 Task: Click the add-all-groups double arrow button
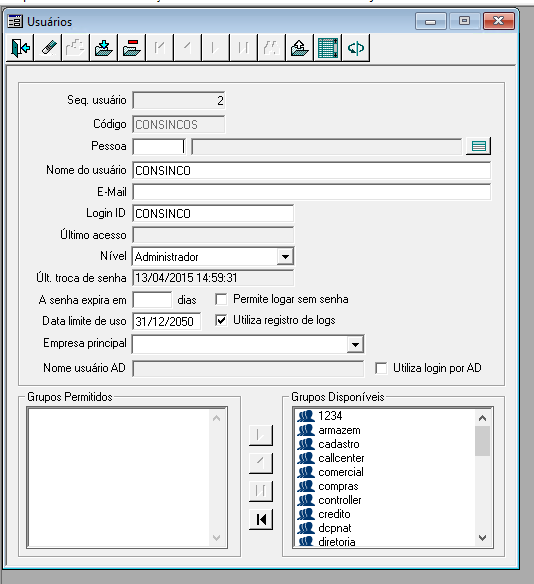[x=261, y=491]
